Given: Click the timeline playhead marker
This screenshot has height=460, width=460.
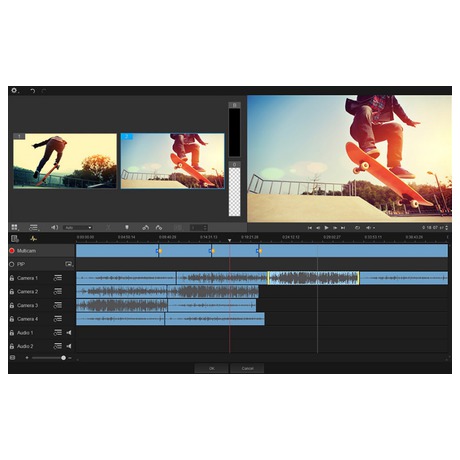Looking at the screenshot, I should 229,240.
